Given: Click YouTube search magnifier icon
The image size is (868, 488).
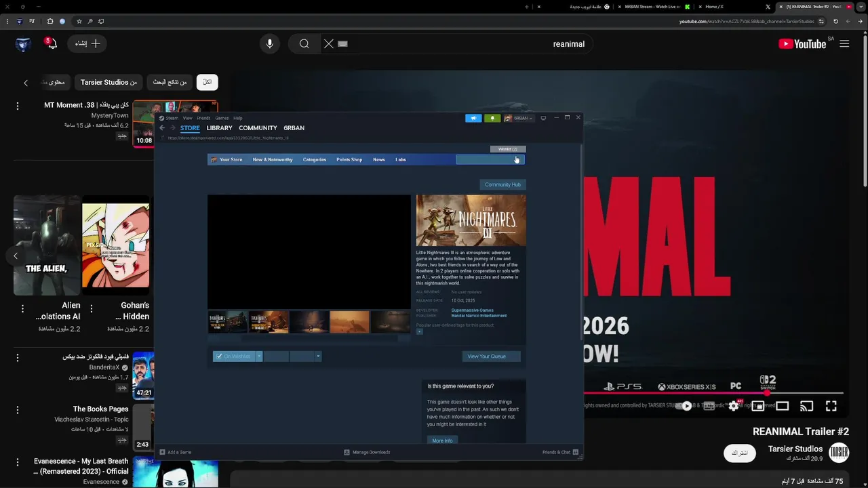Looking at the screenshot, I should 304,44.
